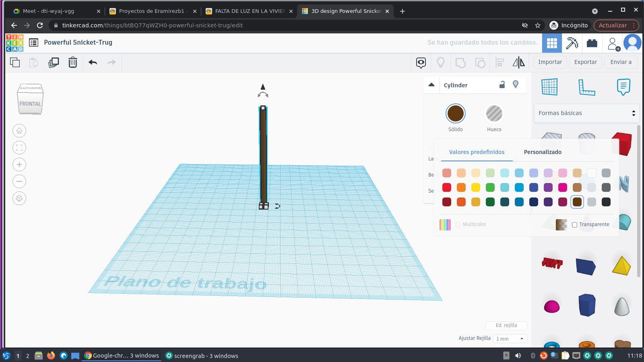
Task: Open the designs list menu icon
Action: point(34,43)
